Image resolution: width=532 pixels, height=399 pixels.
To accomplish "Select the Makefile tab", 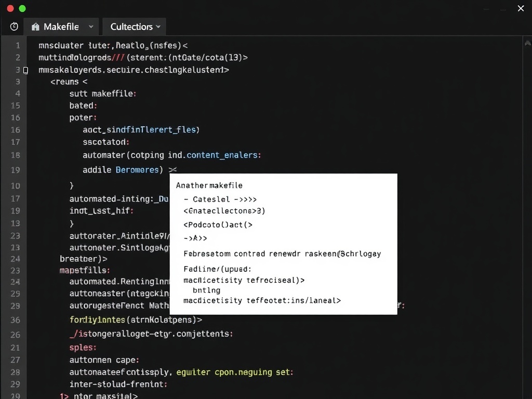I will coord(61,26).
